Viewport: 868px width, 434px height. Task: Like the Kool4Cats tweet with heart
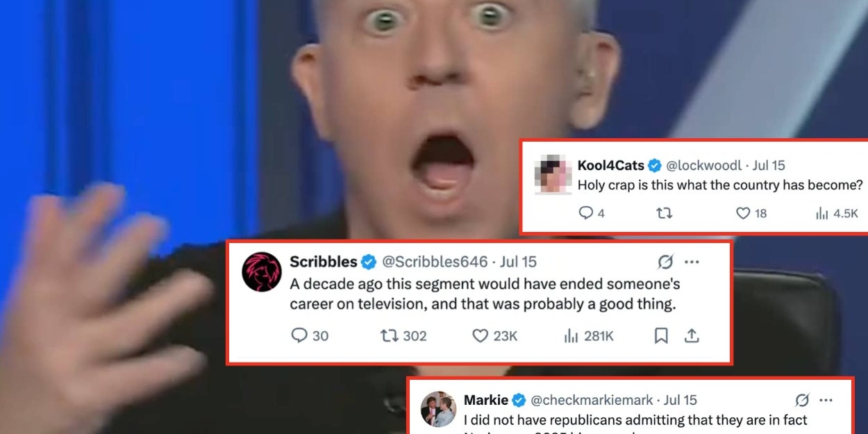[743, 213]
